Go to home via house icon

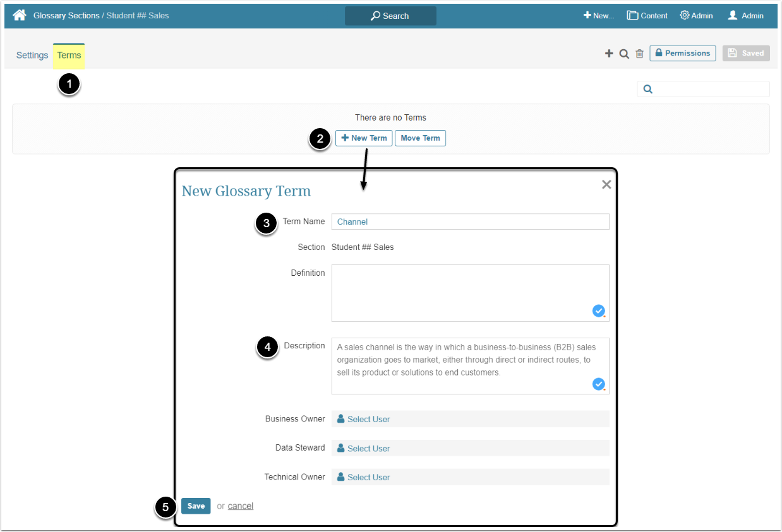click(x=20, y=15)
